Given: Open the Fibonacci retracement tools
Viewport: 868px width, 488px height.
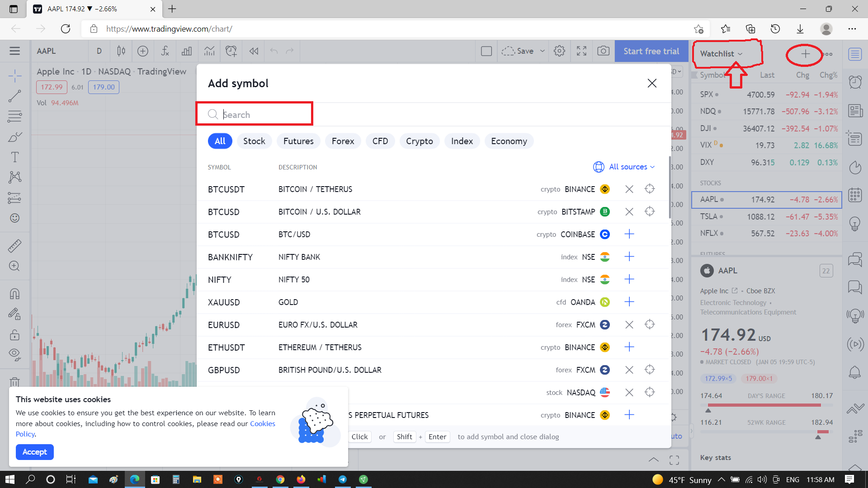Looking at the screenshot, I should 14,116.
